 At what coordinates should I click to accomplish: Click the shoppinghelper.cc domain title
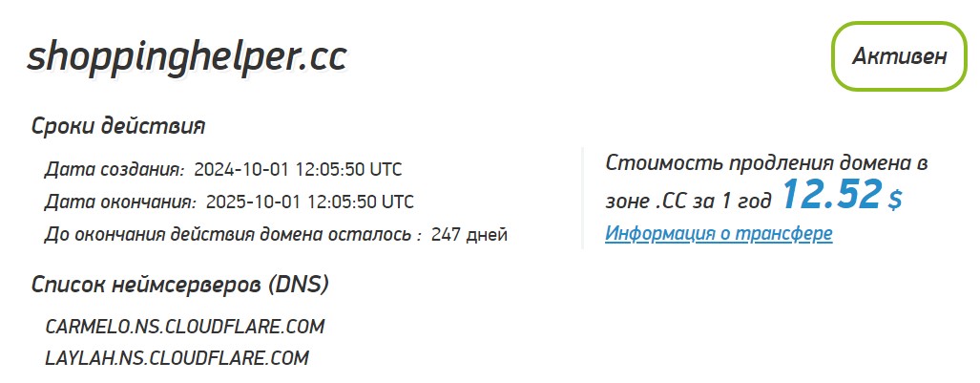tap(186, 57)
